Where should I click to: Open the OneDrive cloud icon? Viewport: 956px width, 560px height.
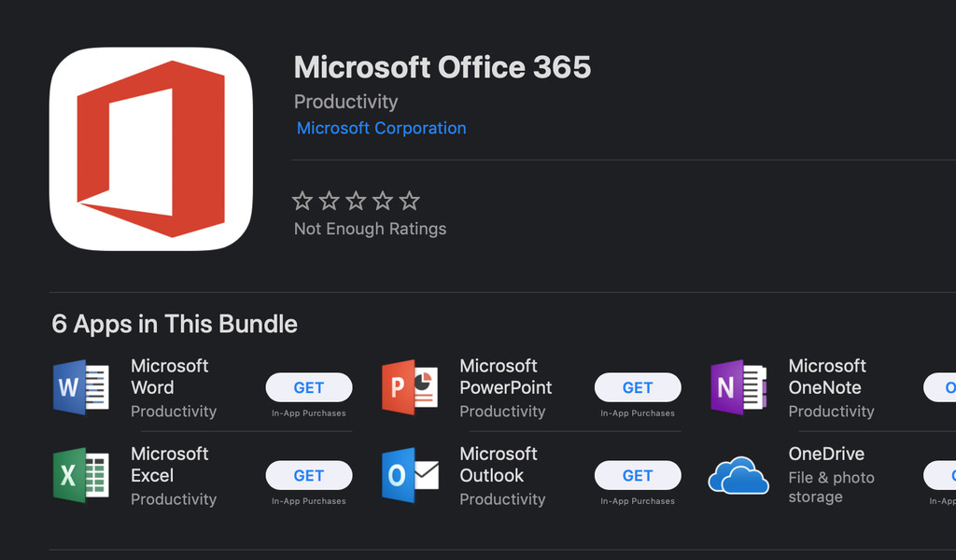pos(738,475)
